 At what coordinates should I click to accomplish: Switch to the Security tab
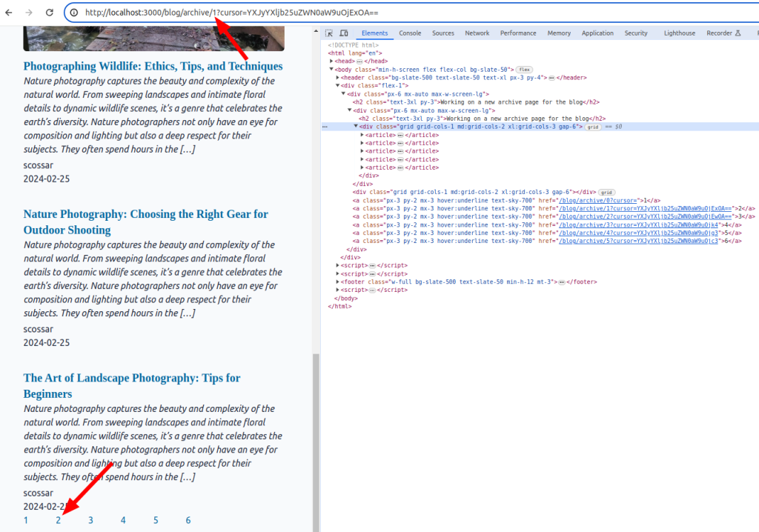point(635,33)
